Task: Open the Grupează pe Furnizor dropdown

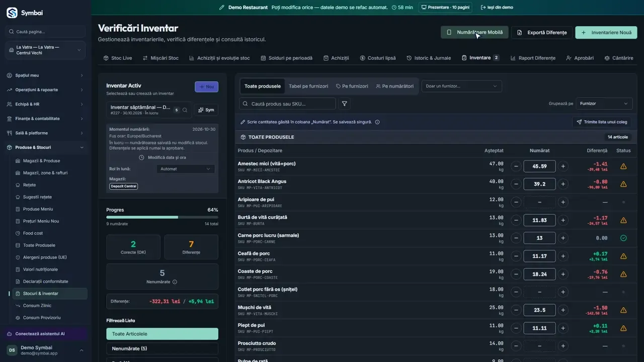Action: [604, 104]
